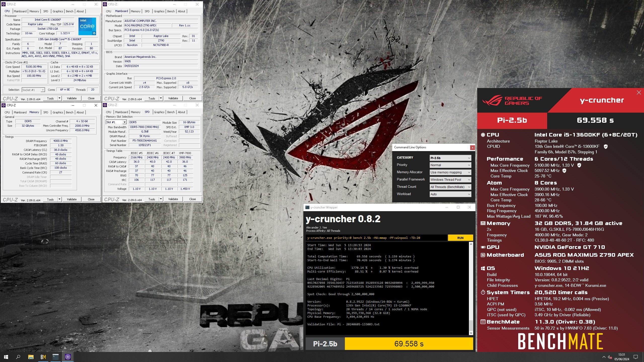Click Close button in SPD CPU-Z window
The height and width of the screenshot is (362, 644).
pos(192,199)
